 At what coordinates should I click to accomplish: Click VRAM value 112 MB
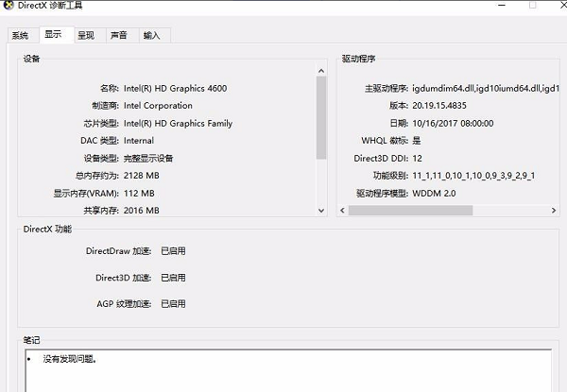139,194
